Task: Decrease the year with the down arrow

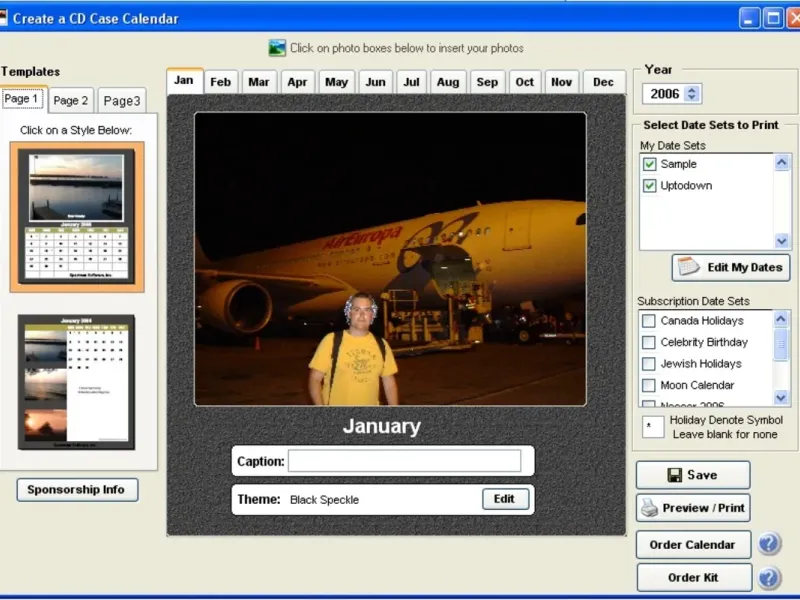Action: 692,97
